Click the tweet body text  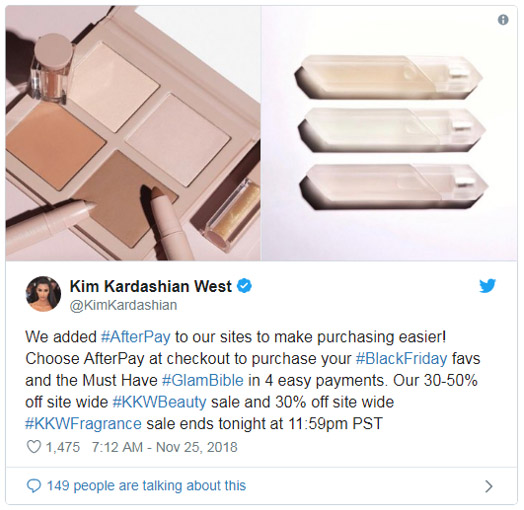[253, 380]
